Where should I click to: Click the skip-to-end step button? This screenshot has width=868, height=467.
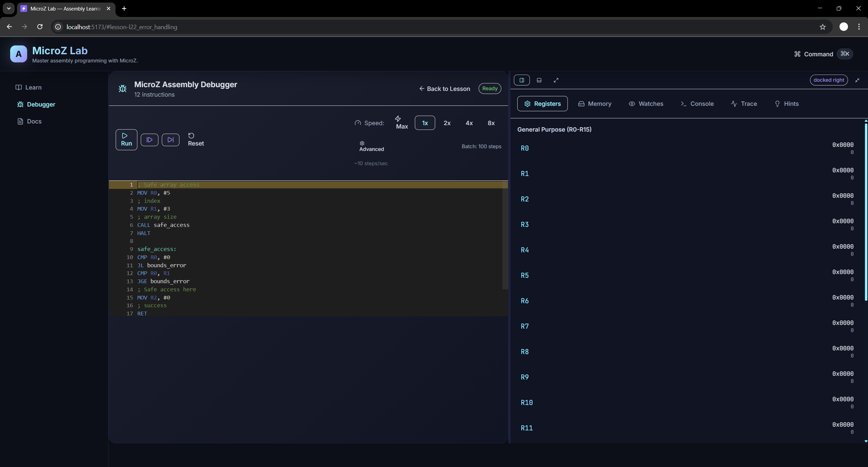pyautogui.click(x=170, y=140)
